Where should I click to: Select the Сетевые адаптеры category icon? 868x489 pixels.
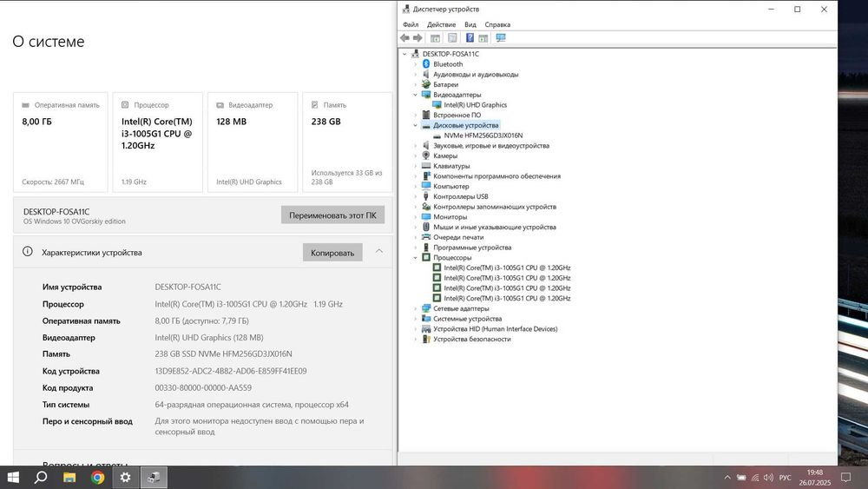tap(426, 308)
